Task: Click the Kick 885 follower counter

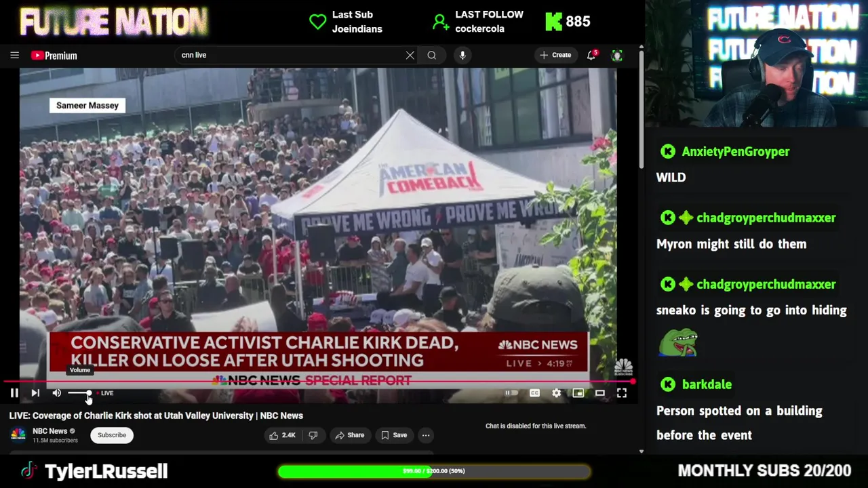Action: (x=568, y=22)
